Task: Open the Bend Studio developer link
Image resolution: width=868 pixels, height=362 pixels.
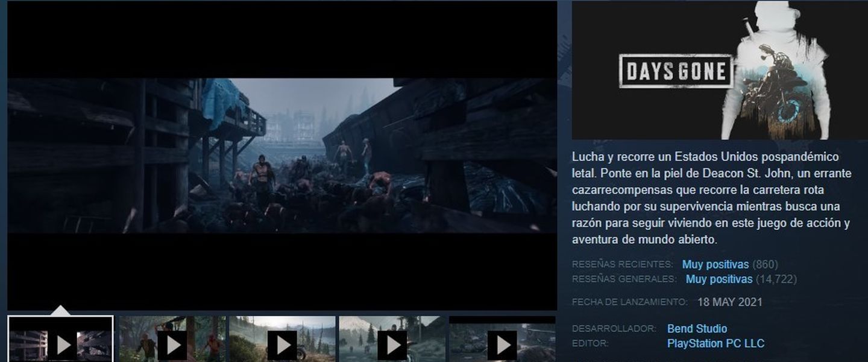Action: (x=697, y=329)
